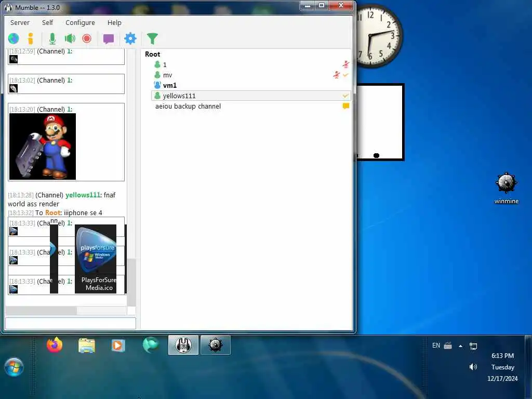Select user yellows111 in channel list
Image resolution: width=532 pixels, height=399 pixels.
tap(251, 96)
